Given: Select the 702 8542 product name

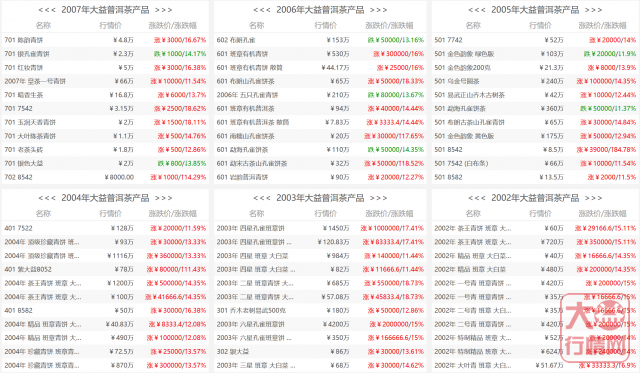Looking at the screenshot, I should (x=18, y=177).
